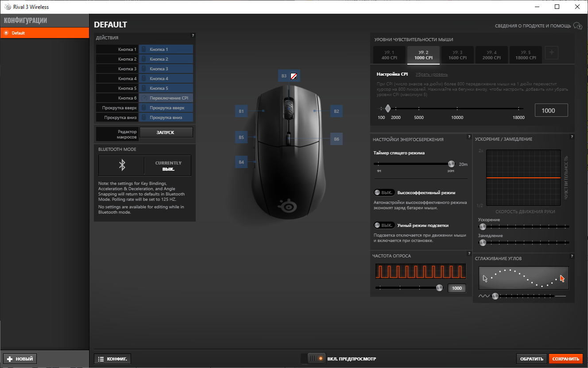The image size is (588, 368).
Task: Click the Bluetooth symbol icon
Action: pos(123,165)
